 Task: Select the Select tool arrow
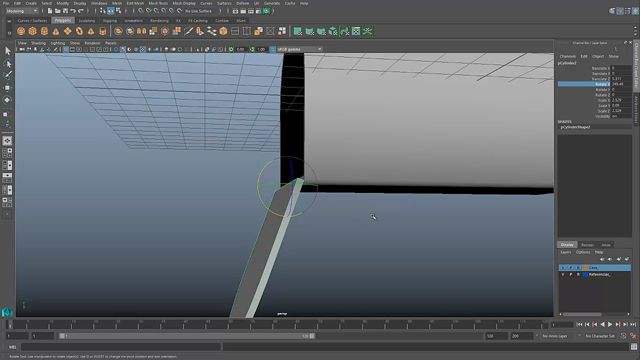click(7, 51)
